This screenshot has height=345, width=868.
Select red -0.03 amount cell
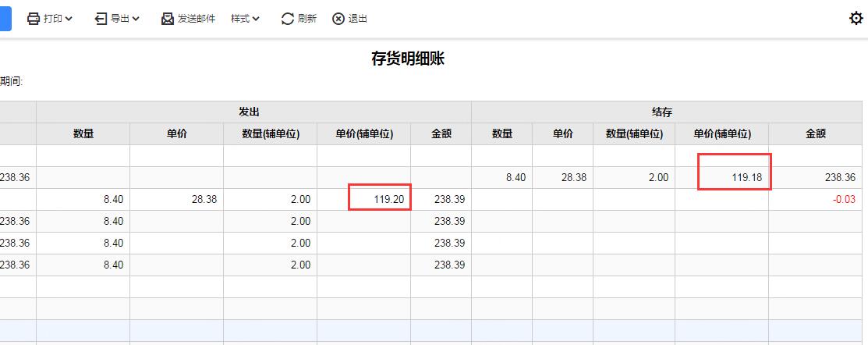point(816,199)
